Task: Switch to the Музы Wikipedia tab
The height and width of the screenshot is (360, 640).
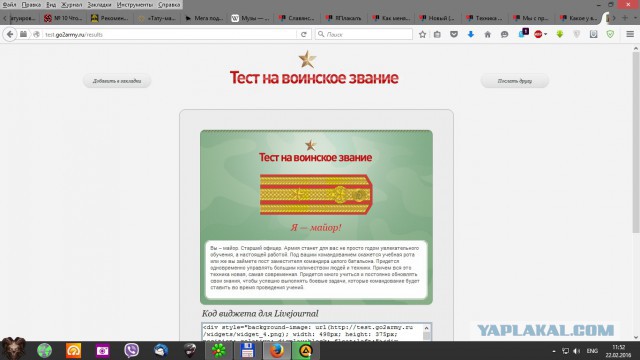Action: (250, 18)
